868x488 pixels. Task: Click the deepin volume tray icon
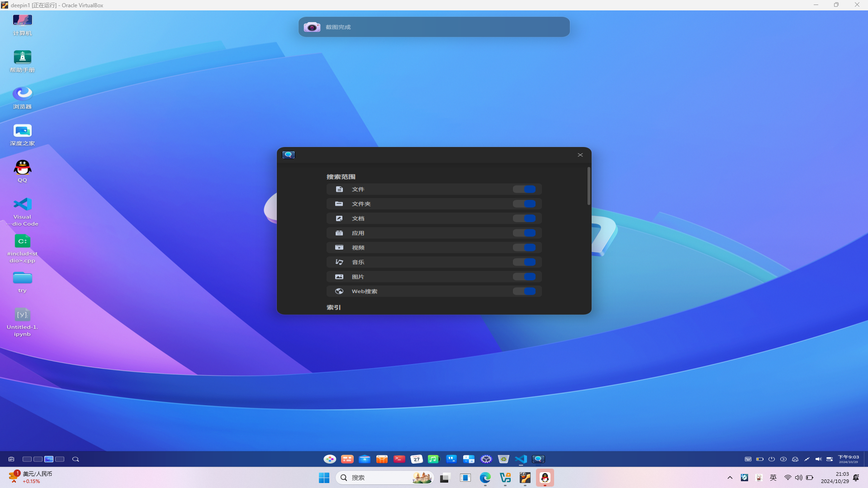coord(818,459)
